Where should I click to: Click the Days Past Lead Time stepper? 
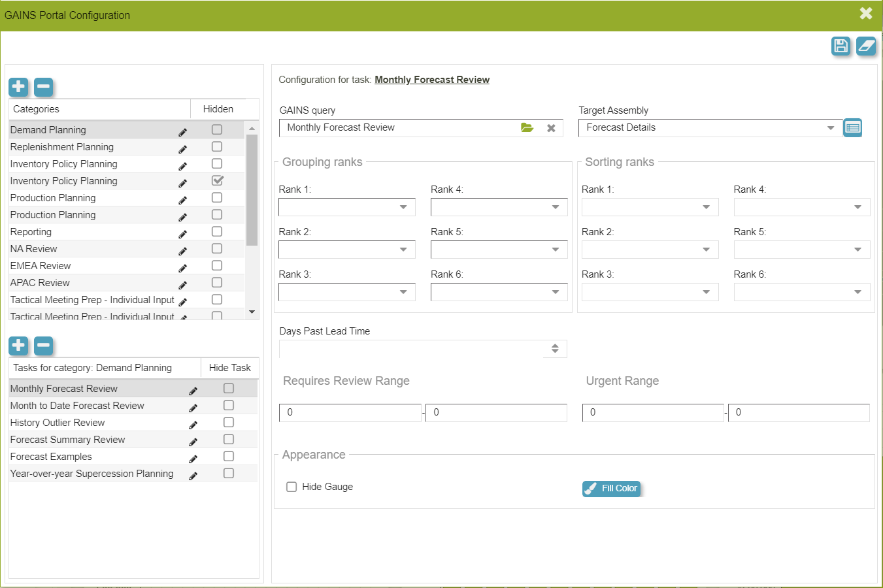[x=555, y=349]
